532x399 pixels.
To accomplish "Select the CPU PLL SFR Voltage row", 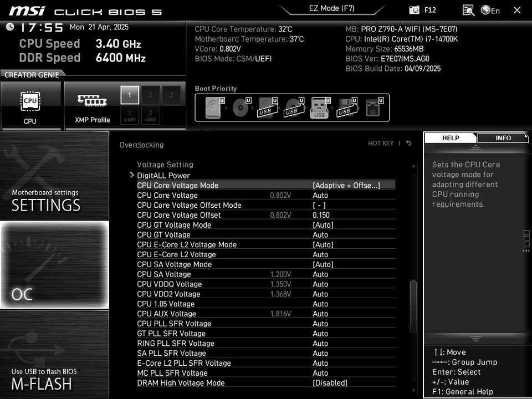I will click(266, 323).
